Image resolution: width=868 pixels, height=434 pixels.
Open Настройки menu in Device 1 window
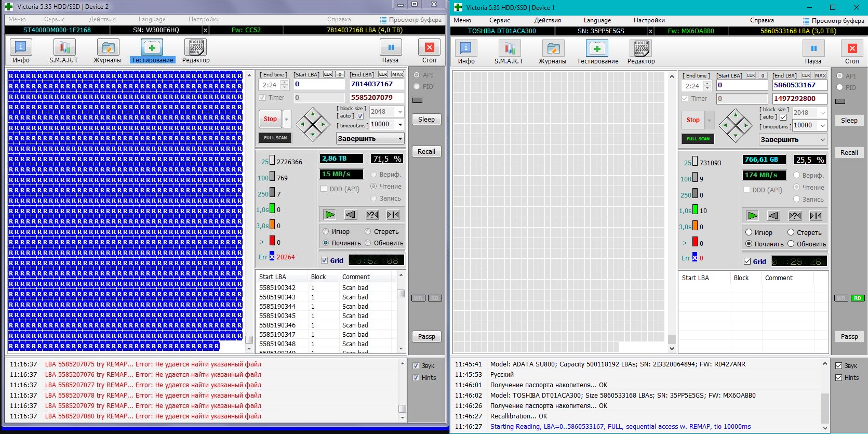(x=649, y=20)
